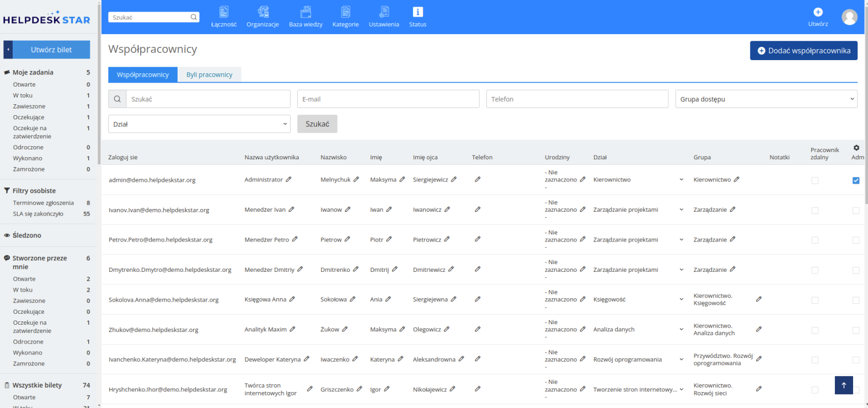Image resolution: width=868 pixels, height=408 pixels.
Task: Click the user avatar profile icon
Action: point(849,17)
